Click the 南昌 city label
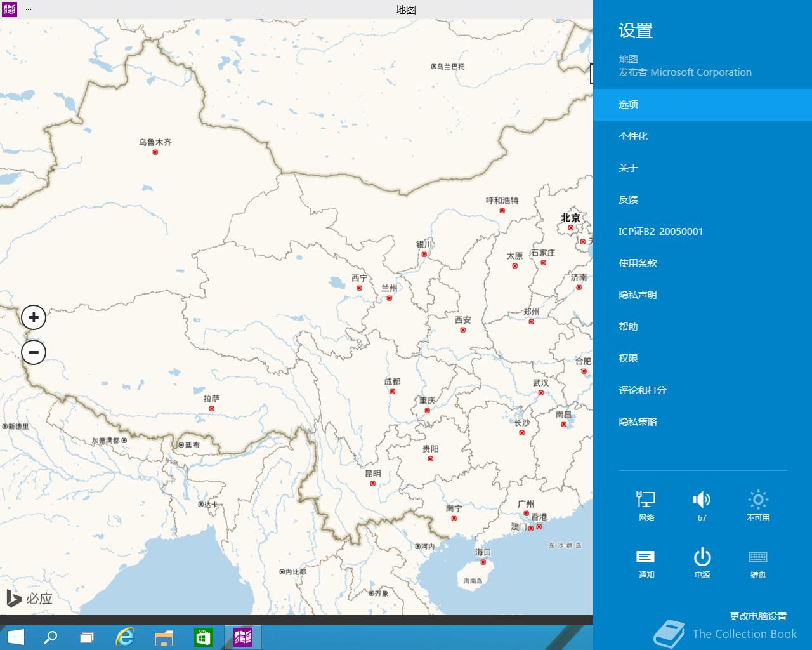Screen dimensions: 812x650 (x=563, y=415)
